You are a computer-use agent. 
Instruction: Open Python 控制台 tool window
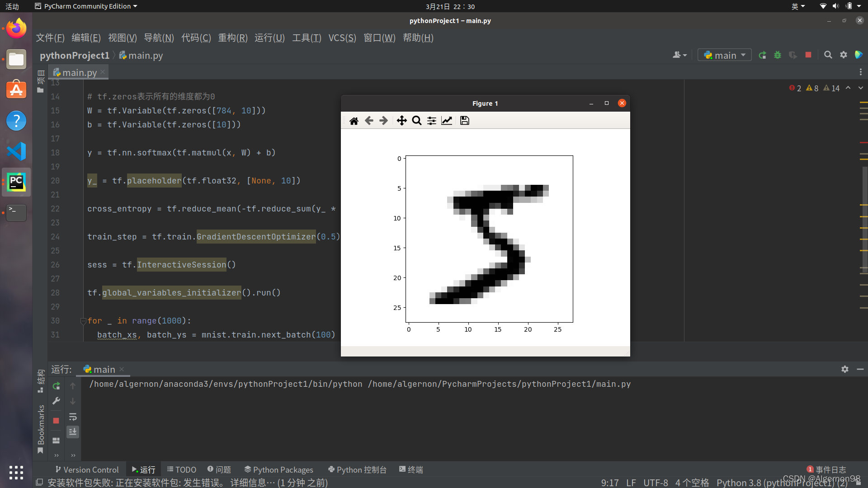pos(357,470)
